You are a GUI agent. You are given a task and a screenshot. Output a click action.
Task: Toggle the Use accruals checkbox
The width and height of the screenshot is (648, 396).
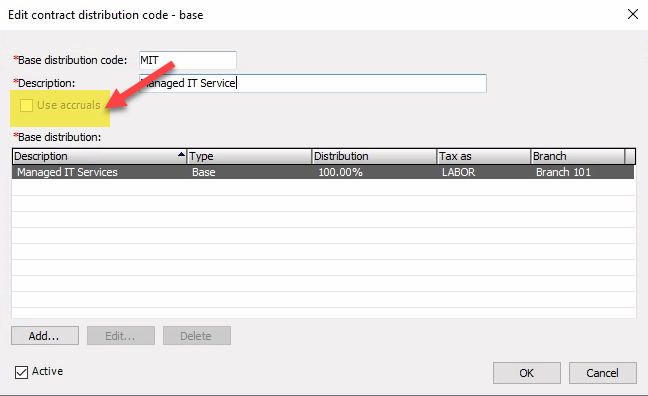click(x=26, y=105)
